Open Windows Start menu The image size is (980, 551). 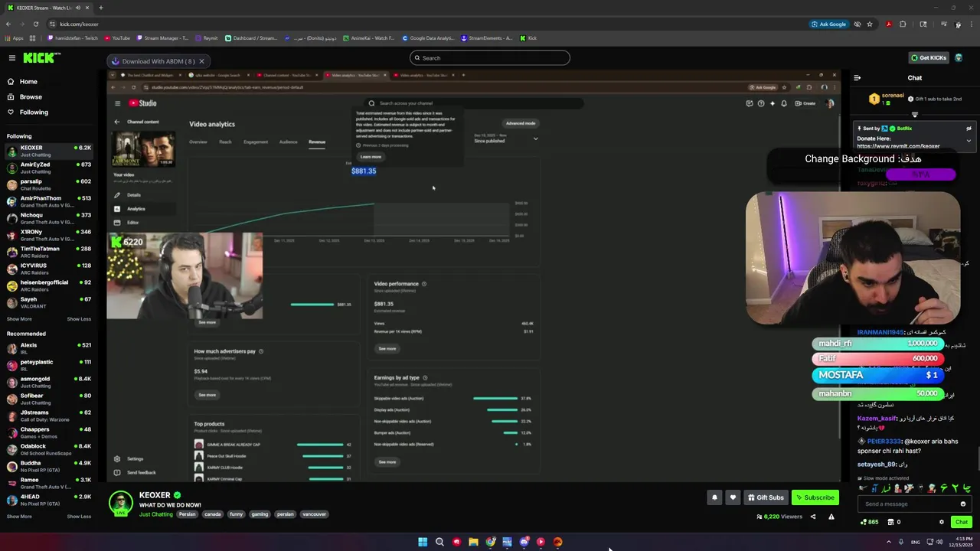pos(423,542)
